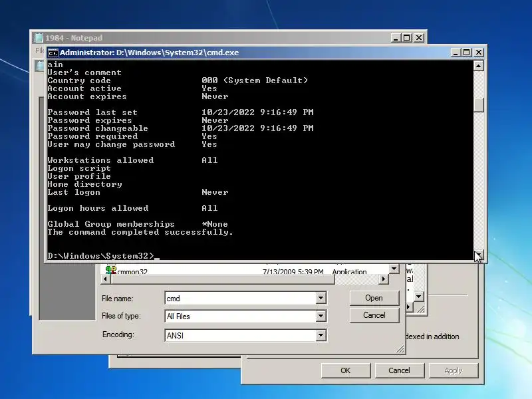This screenshot has height=399, width=532.
Task: Minimize the cmd.exe window
Action: pyautogui.click(x=456, y=53)
